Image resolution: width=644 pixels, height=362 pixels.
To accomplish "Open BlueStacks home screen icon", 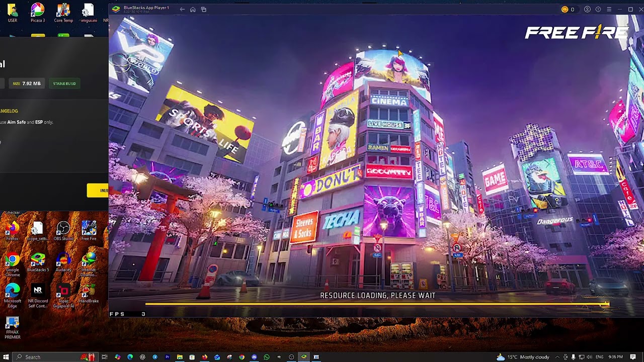I will click(193, 10).
